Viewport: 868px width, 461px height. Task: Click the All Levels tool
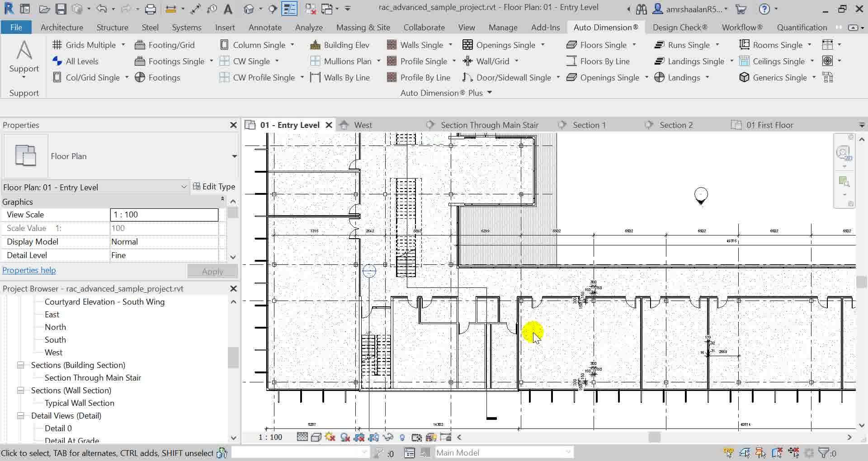[x=75, y=61]
